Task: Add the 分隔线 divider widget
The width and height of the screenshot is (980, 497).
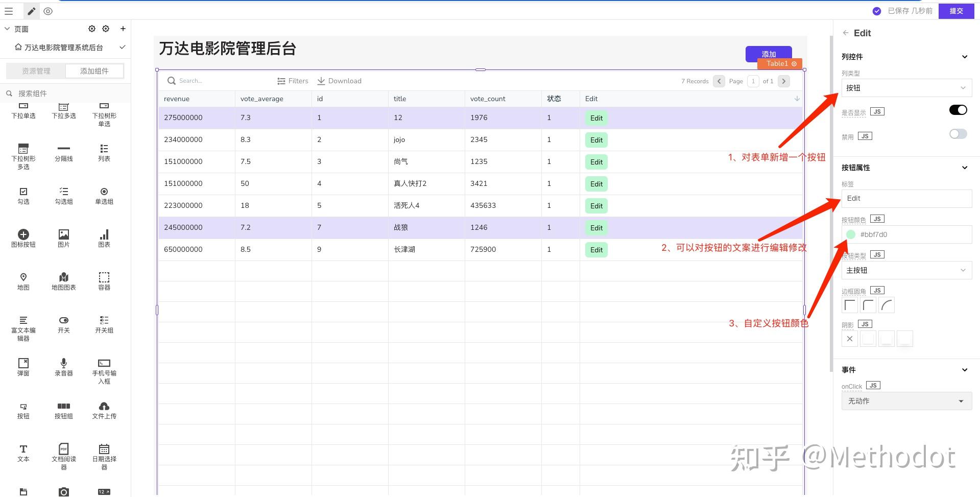Action: pos(64,153)
